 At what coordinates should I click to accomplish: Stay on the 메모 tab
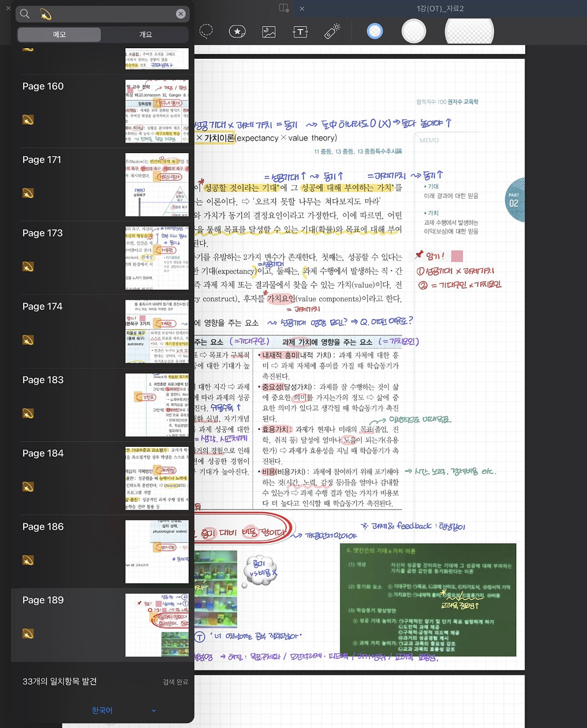[x=59, y=34]
